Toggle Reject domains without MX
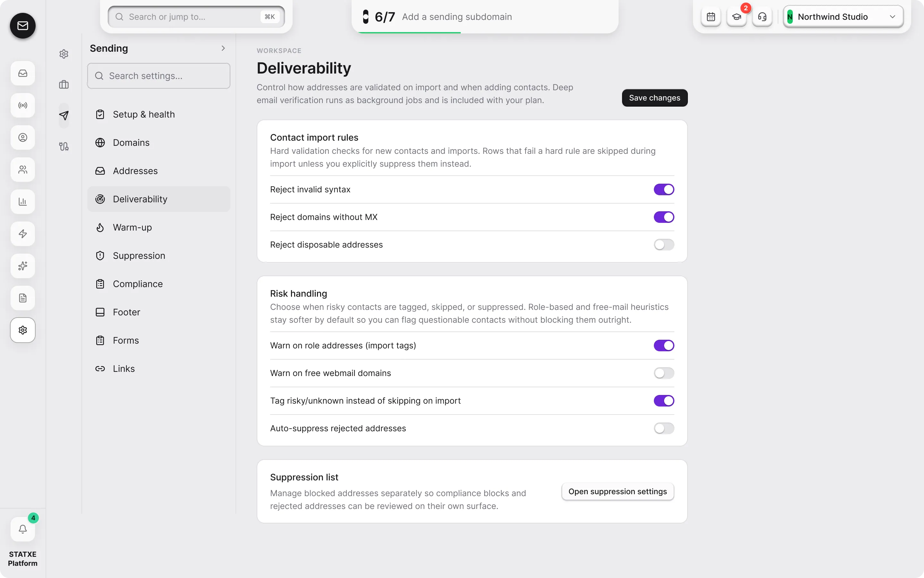The image size is (924, 578). [663, 217]
